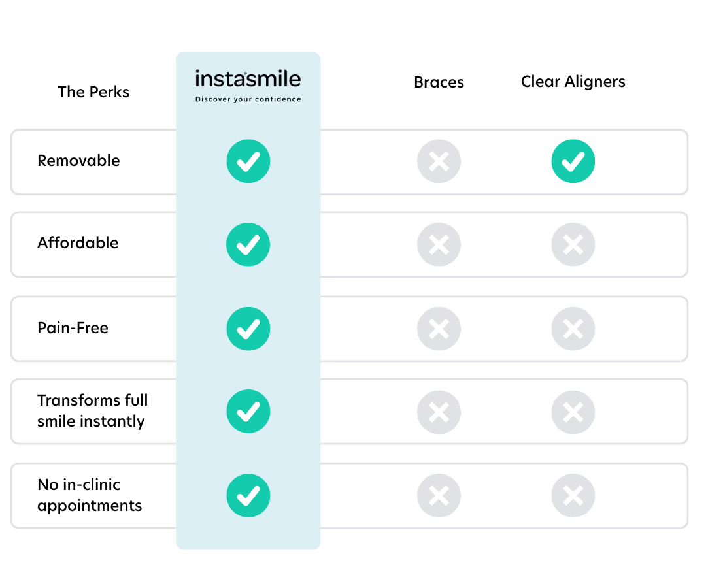Click Braces' gray X for Removable
This screenshot has height=588, width=706.
[x=439, y=161]
